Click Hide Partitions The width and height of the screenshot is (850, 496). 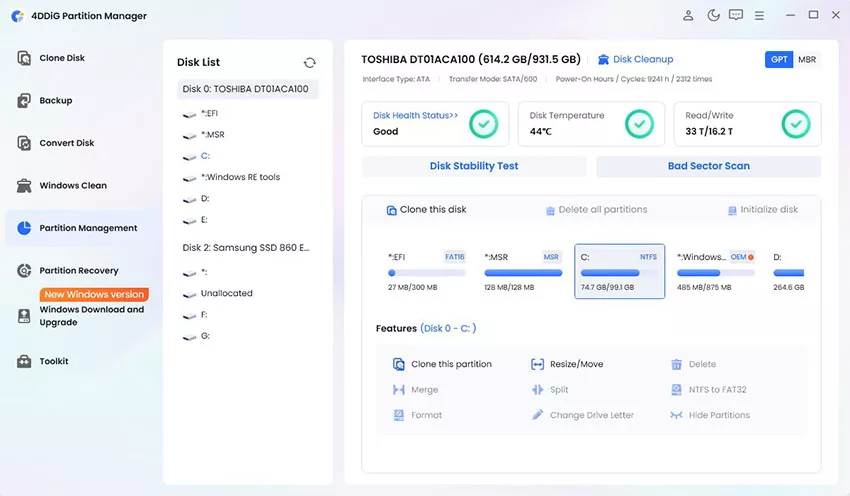(710, 415)
